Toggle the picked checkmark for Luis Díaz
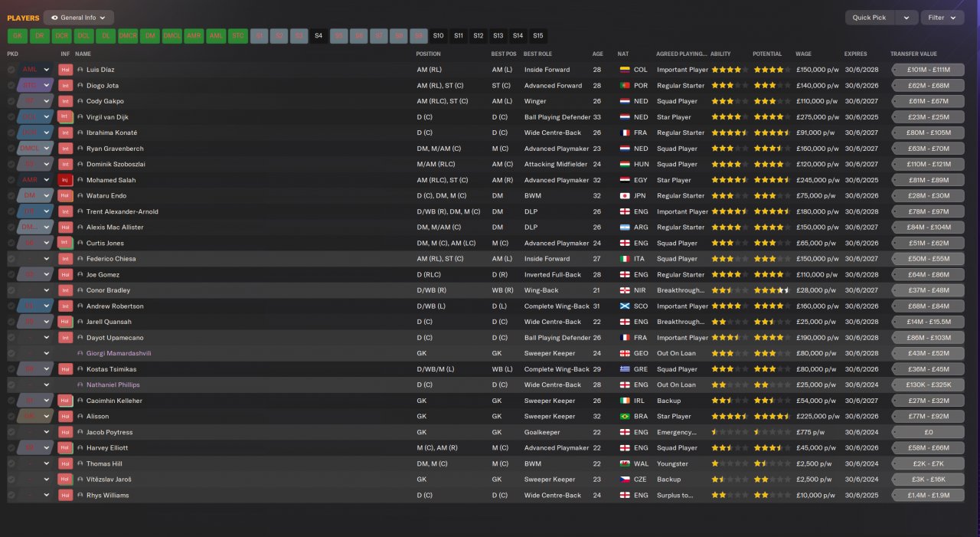The height and width of the screenshot is (537, 980). pos(11,70)
